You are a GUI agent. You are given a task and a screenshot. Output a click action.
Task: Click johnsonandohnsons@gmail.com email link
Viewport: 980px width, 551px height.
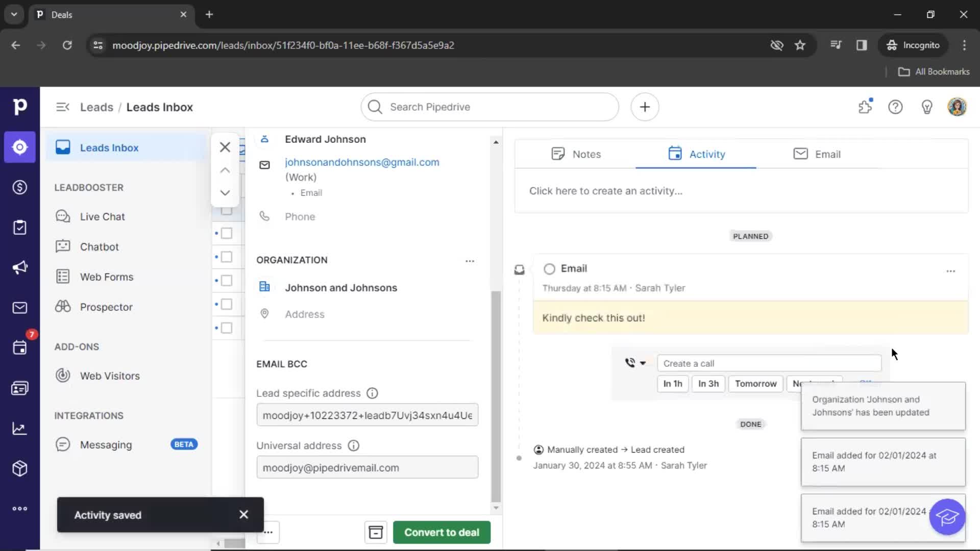coord(361,162)
